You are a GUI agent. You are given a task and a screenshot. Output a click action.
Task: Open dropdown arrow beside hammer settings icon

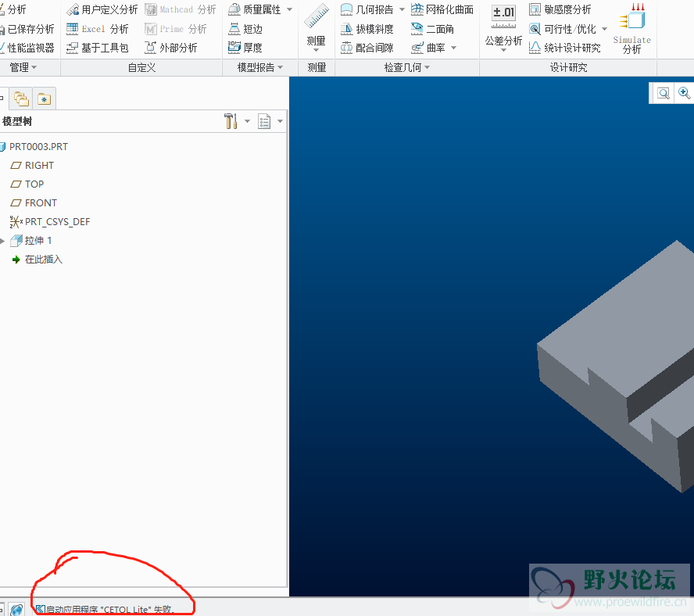pyautogui.click(x=247, y=121)
